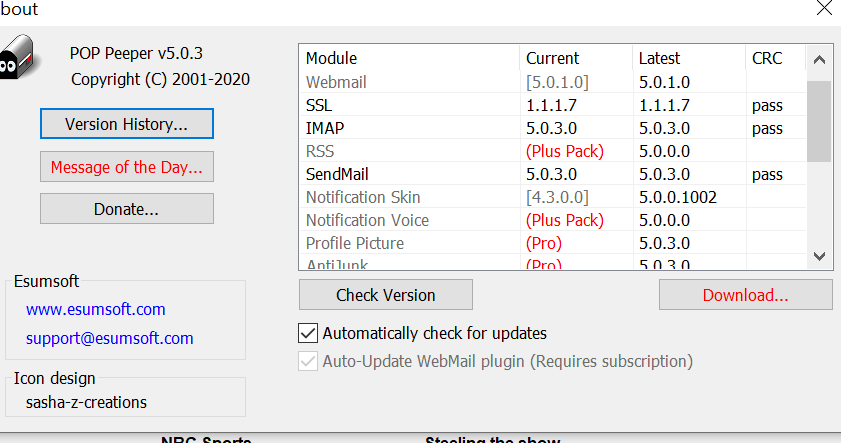
Task: Click the module list scroll down arrow
Action: pyautogui.click(x=819, y=256)
